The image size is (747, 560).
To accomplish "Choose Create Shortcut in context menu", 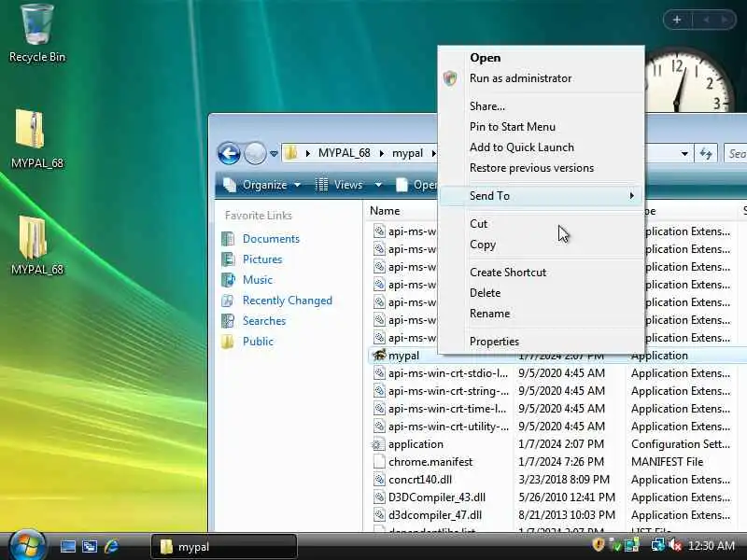I will pyautogui.click(x=542, y=273).
